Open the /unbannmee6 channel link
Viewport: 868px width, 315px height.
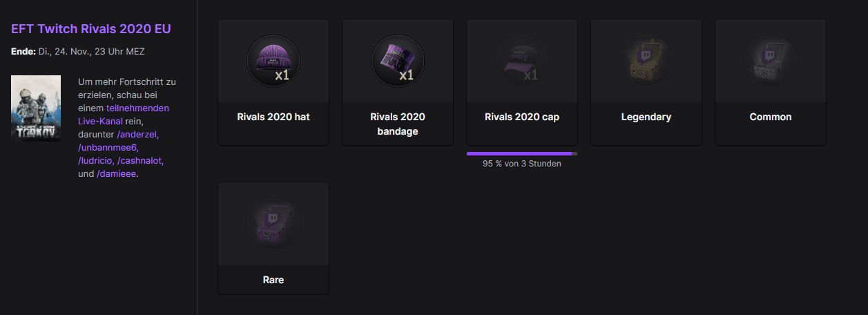point(108,148)
